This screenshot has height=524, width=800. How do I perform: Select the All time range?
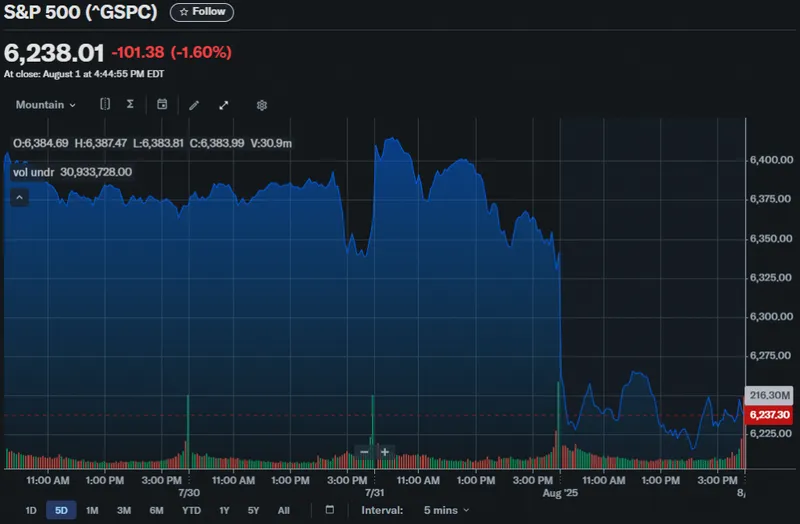coord(284,510)
